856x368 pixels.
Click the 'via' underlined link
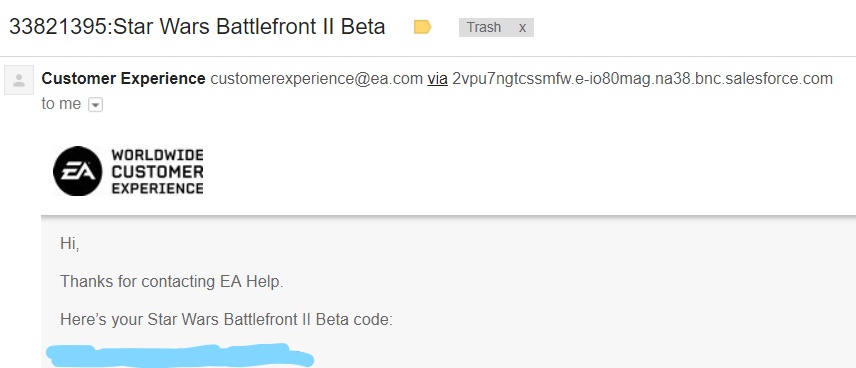(437, 79)
